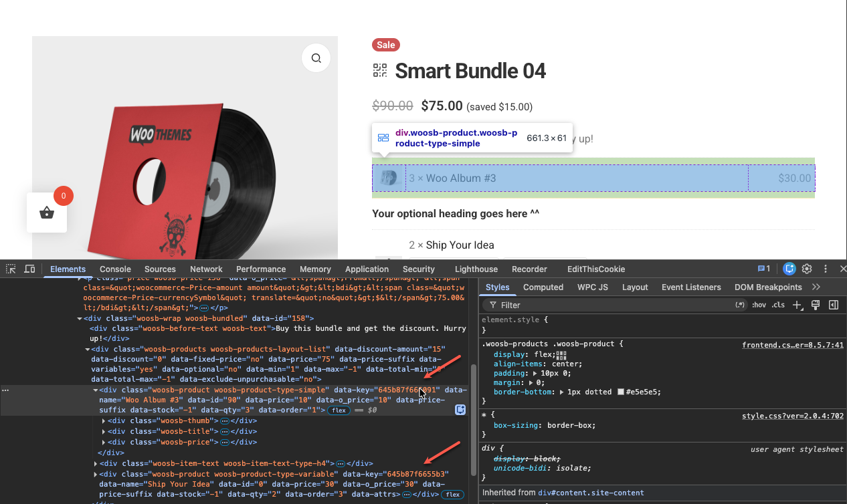The image size is (847, 504).
Task: Expand the border-bottom shorthand property
Action: pos(562,392)
